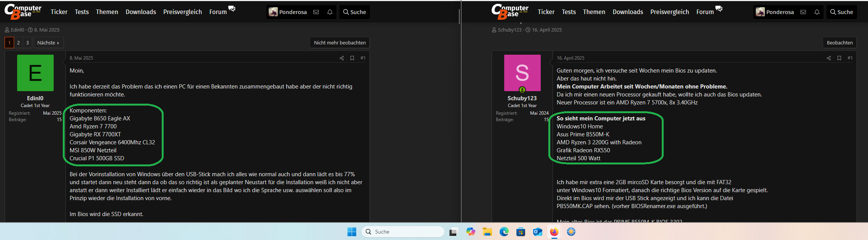Open Schuby123's pink S avatar
The image size is (868, 240).
click(522, 73)
